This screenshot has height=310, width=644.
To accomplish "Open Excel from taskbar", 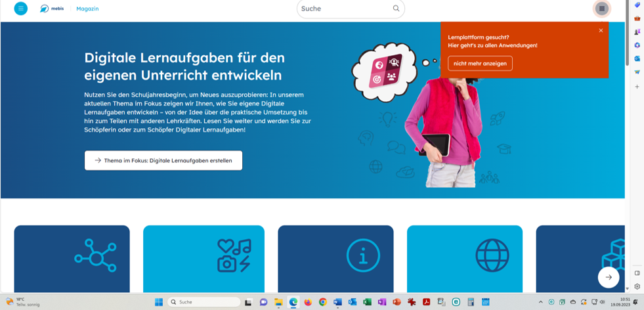I will coord(367,302).
